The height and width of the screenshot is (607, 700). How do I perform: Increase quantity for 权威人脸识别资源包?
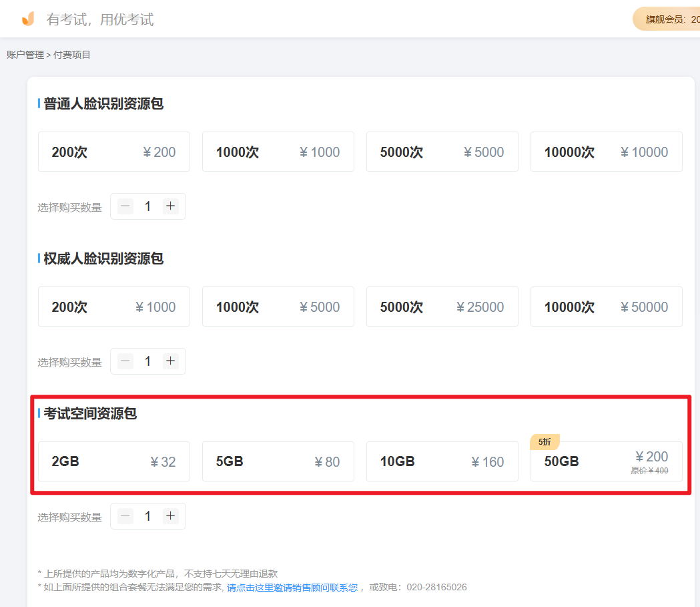point(171,361)
